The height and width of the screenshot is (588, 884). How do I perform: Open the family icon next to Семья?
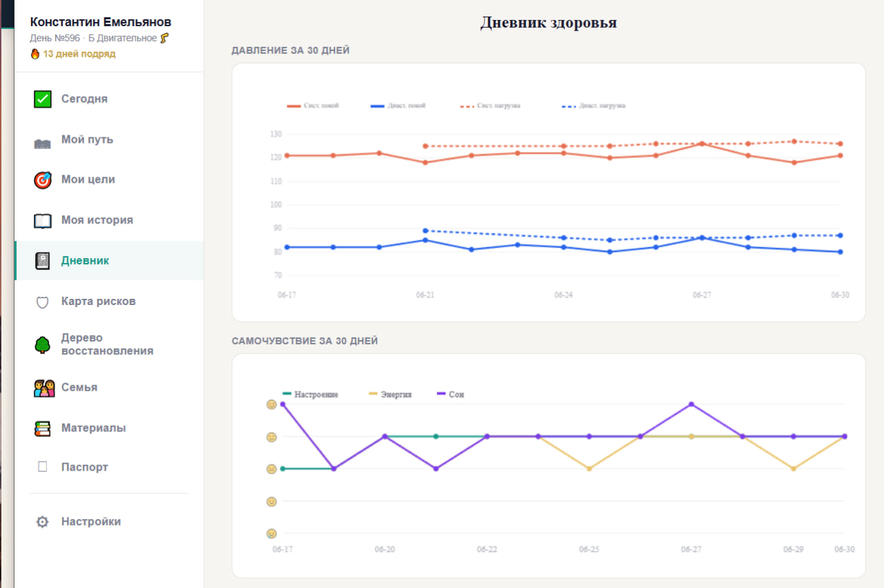pyautogui.click(x=44, y=388)
